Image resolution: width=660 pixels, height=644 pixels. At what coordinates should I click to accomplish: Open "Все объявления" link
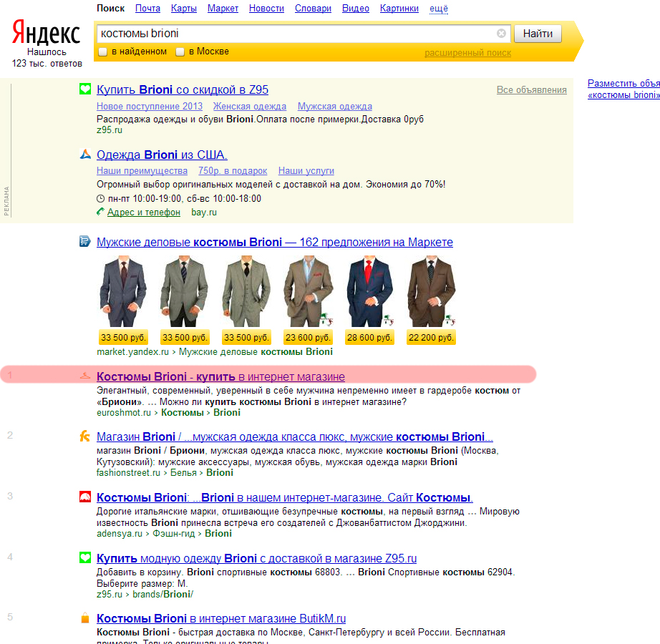532,89
